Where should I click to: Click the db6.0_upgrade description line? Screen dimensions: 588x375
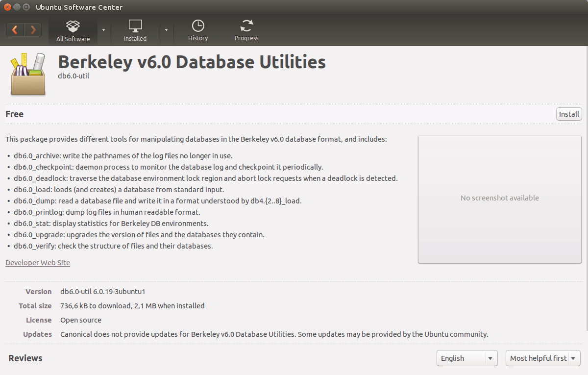click(139, 235)
